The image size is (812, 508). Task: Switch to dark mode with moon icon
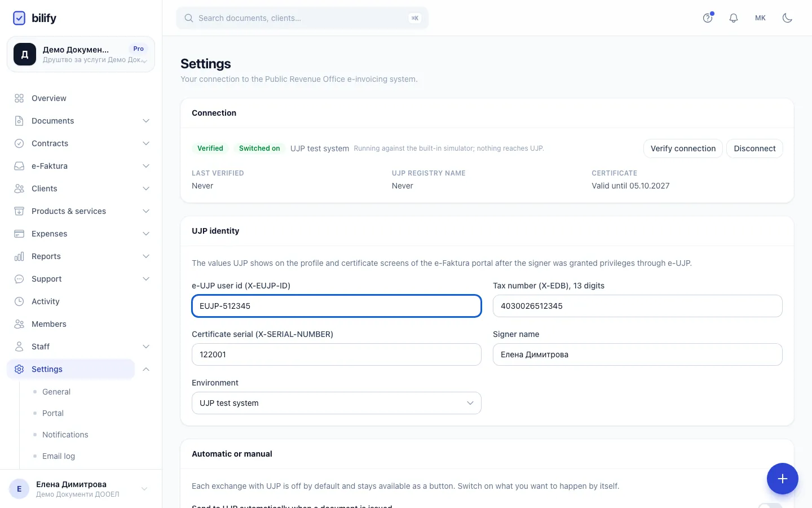[x=787, y=18]
